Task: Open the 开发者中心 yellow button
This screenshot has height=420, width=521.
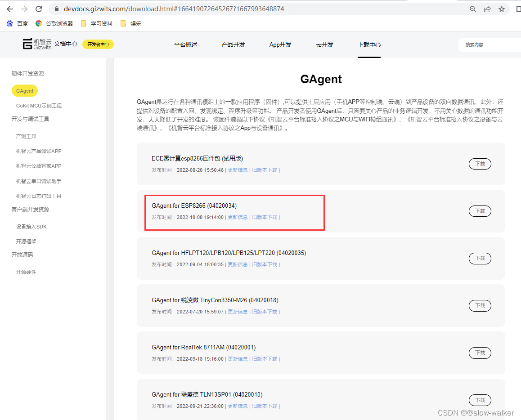Action: 98,44
